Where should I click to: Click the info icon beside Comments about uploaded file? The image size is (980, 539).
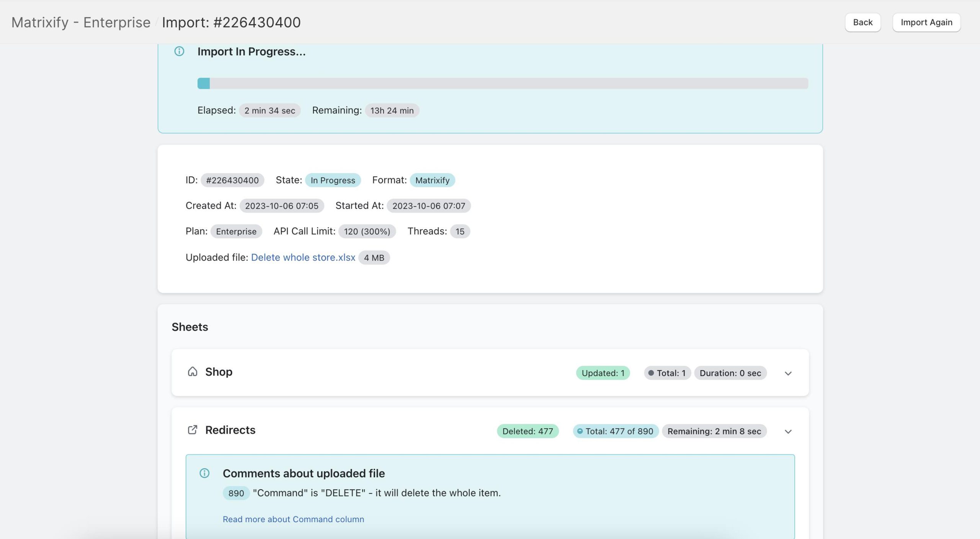pos(204,473)
